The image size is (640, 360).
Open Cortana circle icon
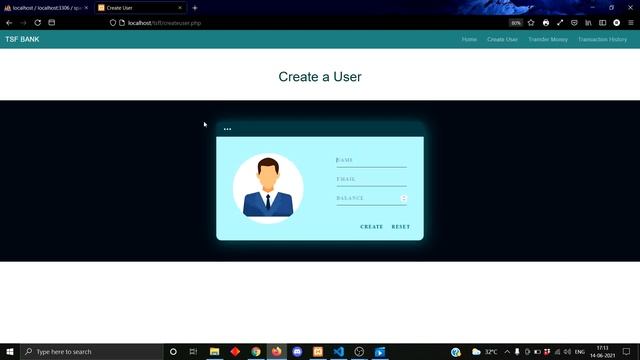click(x=173, y=352)
